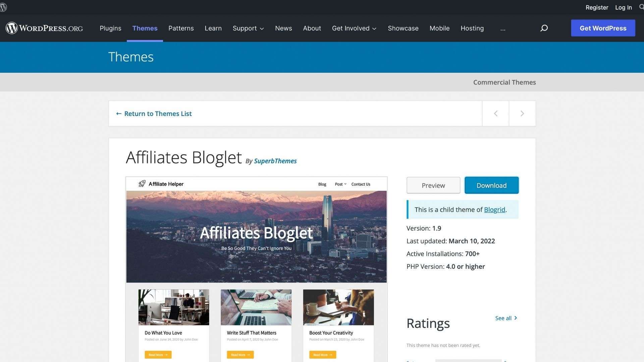Click the Last updated: March 10, 2022 text

(x=450, y=241)
